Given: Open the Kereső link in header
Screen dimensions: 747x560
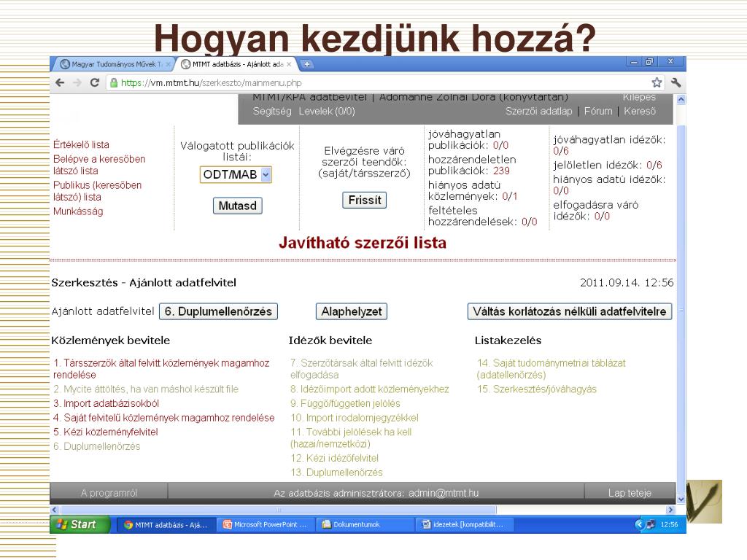Looking at the screenshot, I should 640,111.
